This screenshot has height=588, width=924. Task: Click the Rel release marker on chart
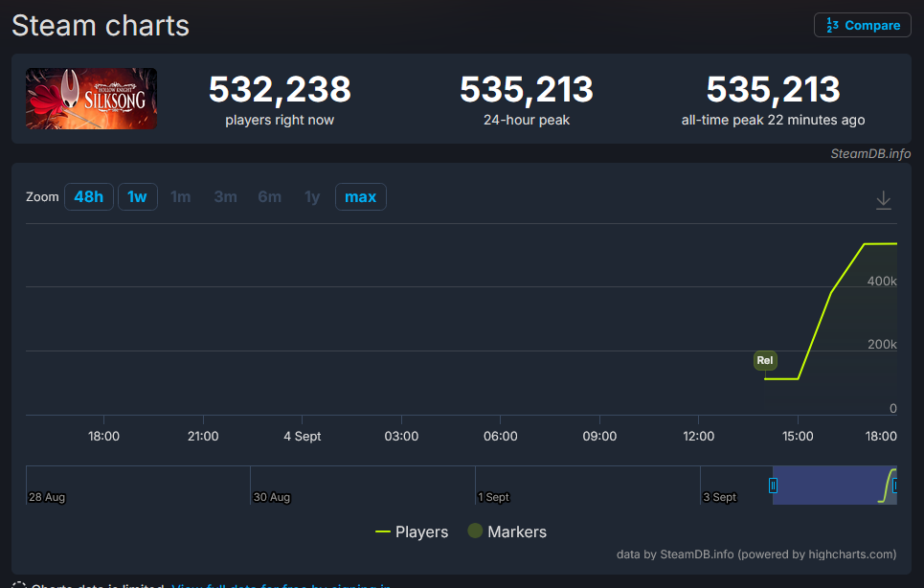[765, 360]
